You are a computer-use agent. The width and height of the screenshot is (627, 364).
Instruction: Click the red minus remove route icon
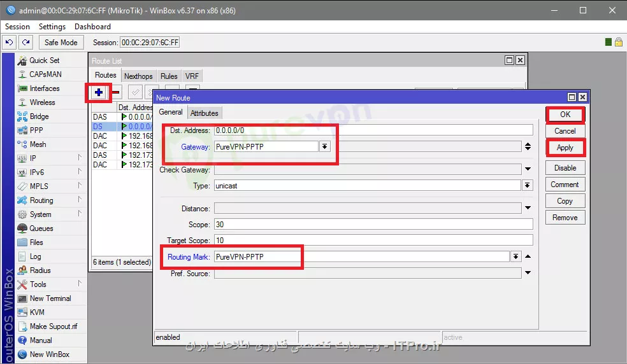click(115, 92)
